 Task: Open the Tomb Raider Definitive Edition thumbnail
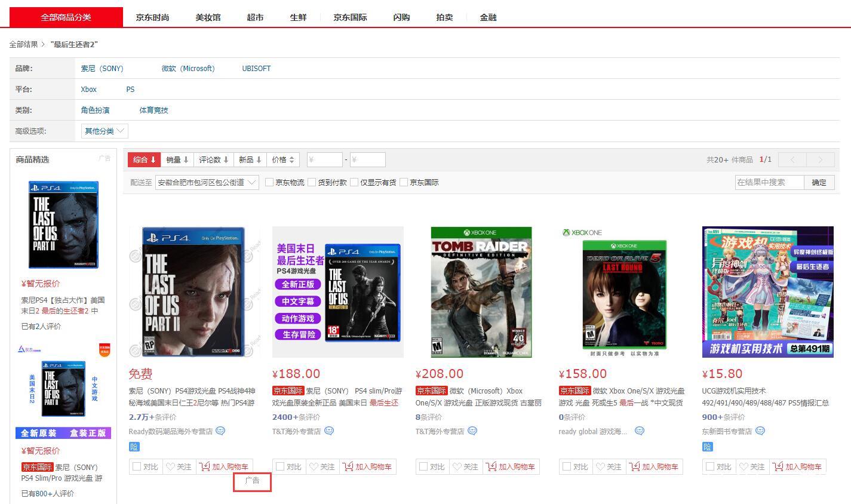tap(481, 292)
